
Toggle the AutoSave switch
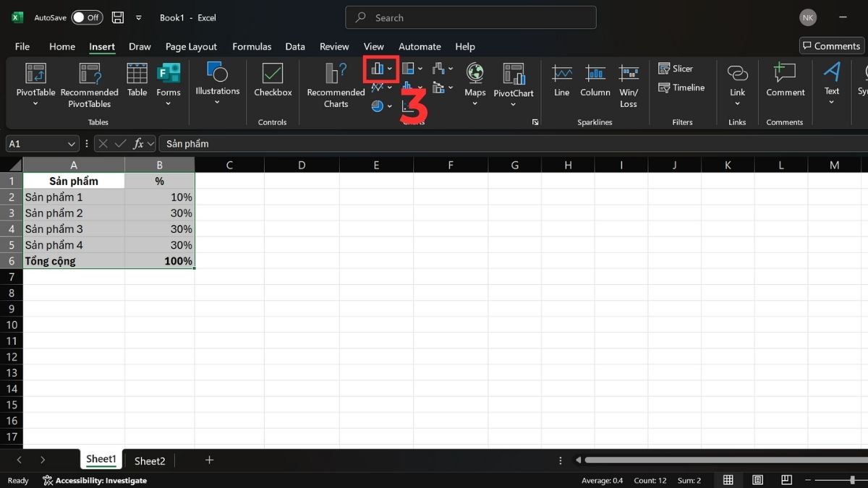87,17
